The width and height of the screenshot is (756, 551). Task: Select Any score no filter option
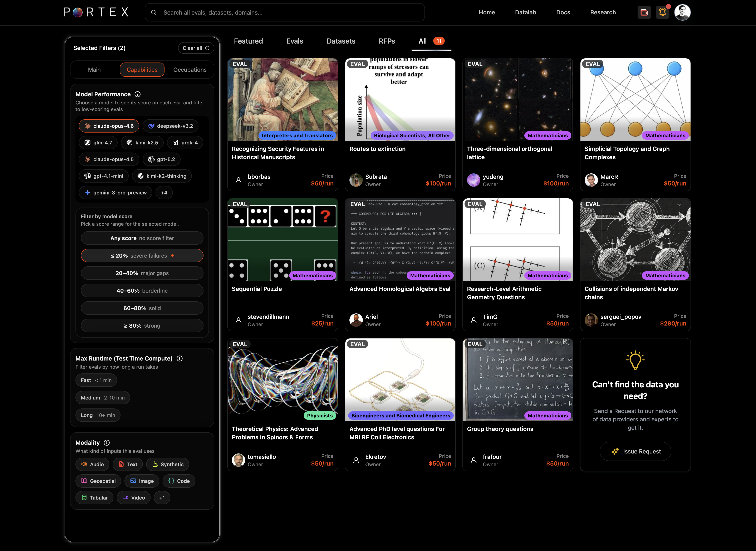click(x=142, y=238)
